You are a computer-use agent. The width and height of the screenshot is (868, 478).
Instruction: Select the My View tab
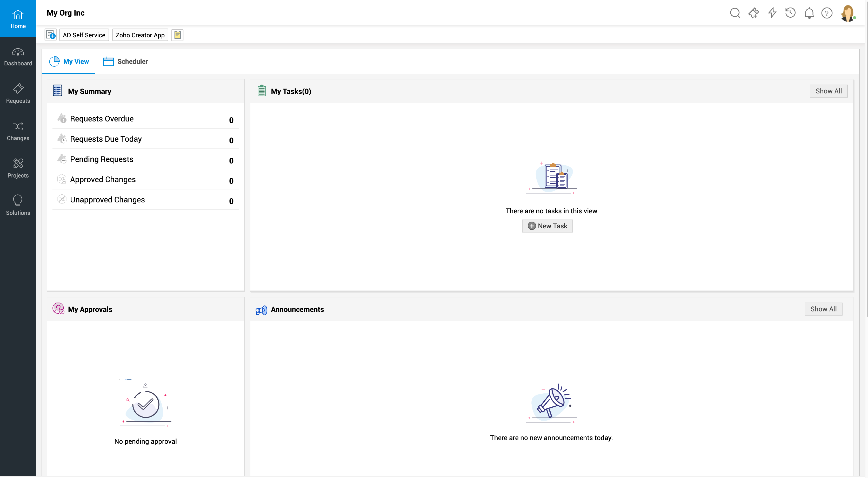pyautogui.click(x=69, y=62)
